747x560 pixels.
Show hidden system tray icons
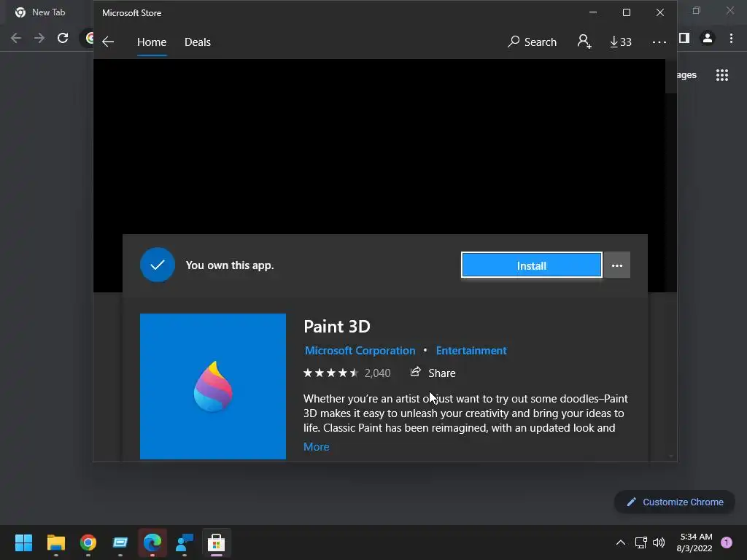point(620,542)
